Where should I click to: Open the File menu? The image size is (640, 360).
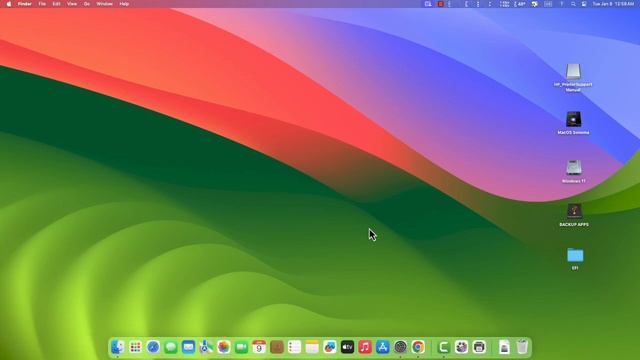tap(42, 4)
